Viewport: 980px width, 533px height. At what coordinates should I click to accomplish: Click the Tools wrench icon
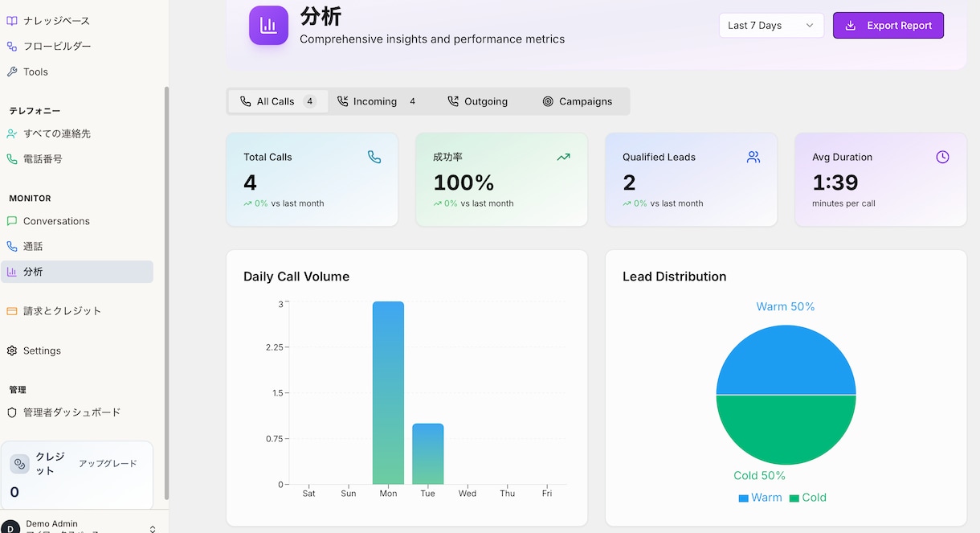(x=11, y=72)
